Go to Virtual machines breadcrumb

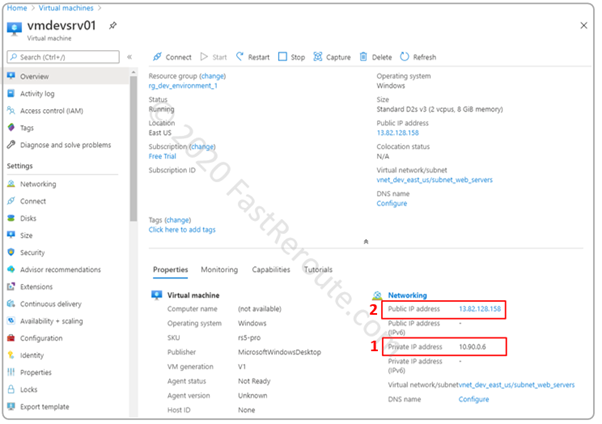coord(66,8)
